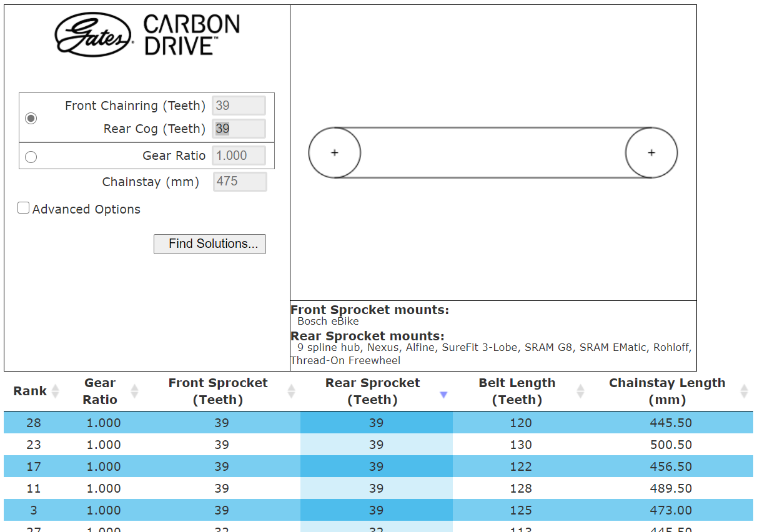Sort by Chainstay Length column arrows
The image size is (757, 532).
click(x=743, y=392)
